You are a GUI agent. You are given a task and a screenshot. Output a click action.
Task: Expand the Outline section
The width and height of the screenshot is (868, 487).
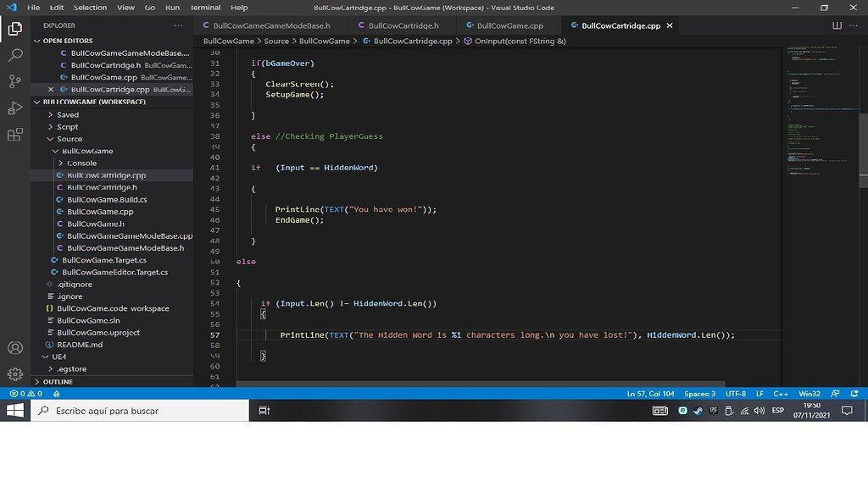tap(58, 382)
